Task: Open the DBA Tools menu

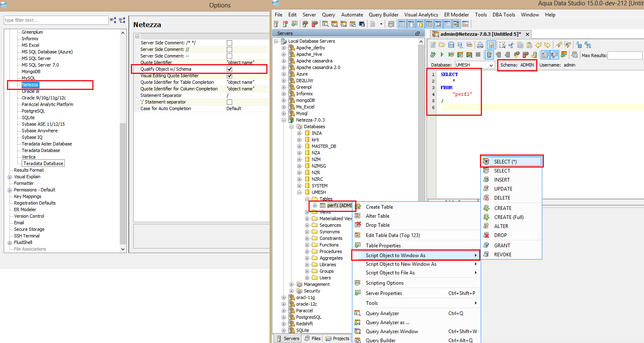Action: click(504, 15)
